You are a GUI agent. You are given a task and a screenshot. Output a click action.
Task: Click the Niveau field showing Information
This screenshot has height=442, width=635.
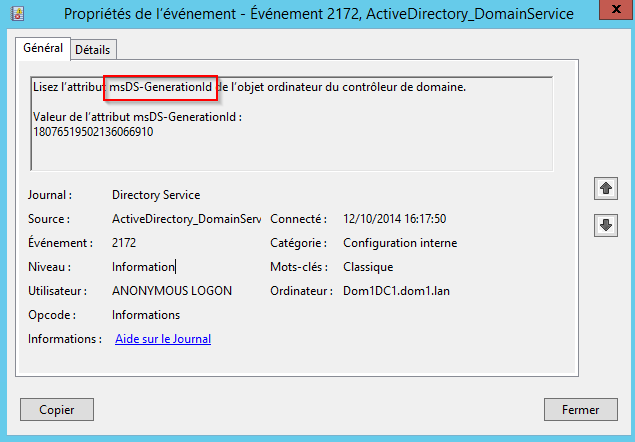point(144,267)
